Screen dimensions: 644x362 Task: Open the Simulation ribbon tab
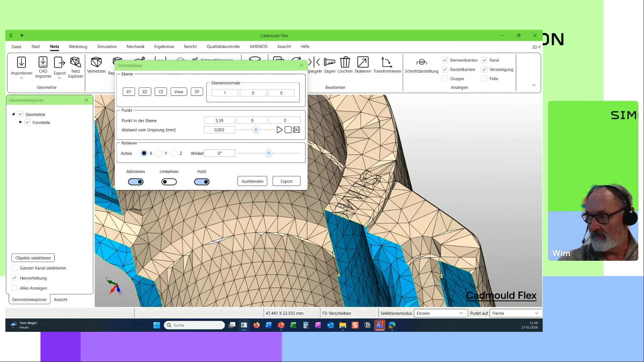click(x=107, y=47)
